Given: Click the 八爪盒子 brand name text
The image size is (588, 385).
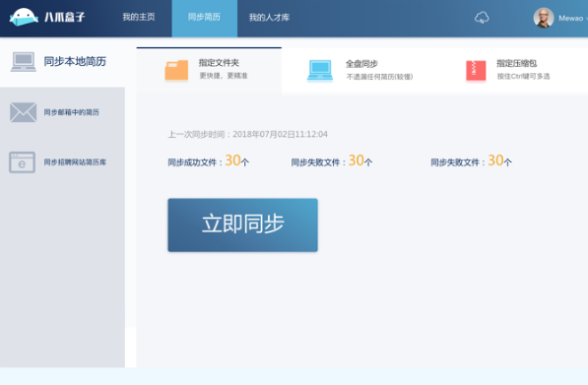Looking at the screenshot, I should coord(64,18).
